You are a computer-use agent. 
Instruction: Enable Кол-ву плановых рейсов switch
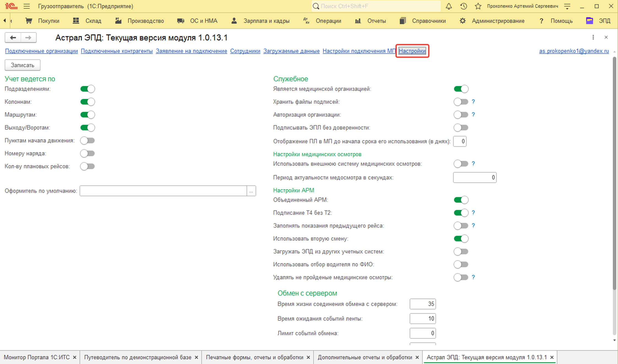(x=88, y=166)
